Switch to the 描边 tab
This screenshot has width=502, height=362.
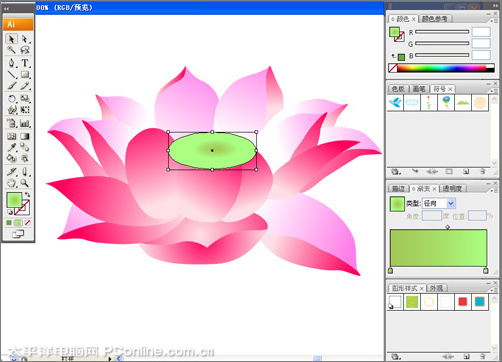click(398, 188)
